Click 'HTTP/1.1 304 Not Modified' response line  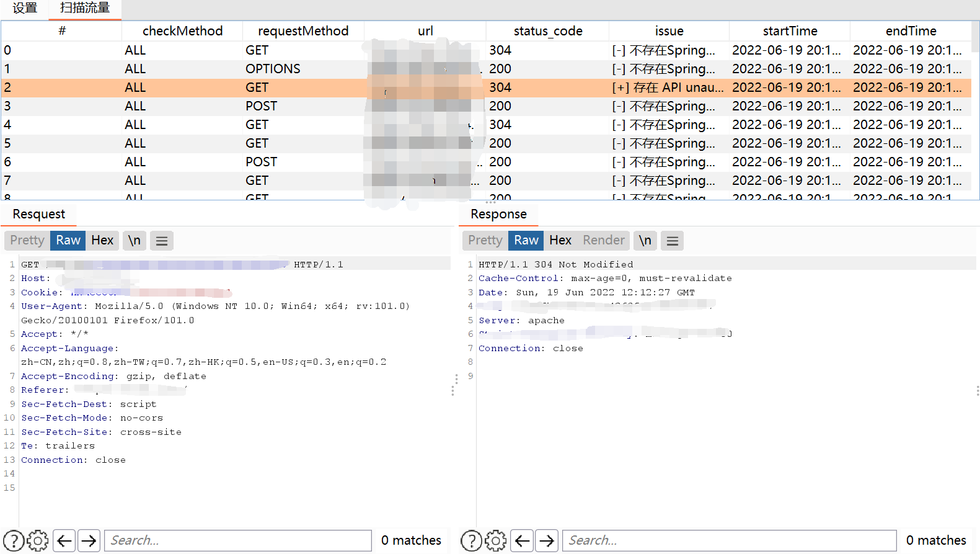click(x=556, y=264)
